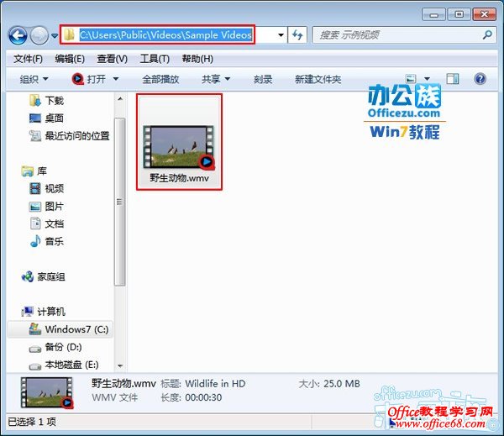Select the 本地磁盘 (E:) drive
Image resolution: width=504 pixels, height=436 pixels.
64,365
